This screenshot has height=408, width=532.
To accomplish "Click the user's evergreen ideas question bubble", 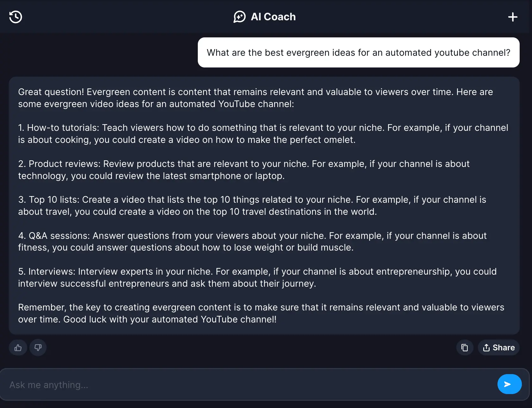I will (x=358, y=53).
